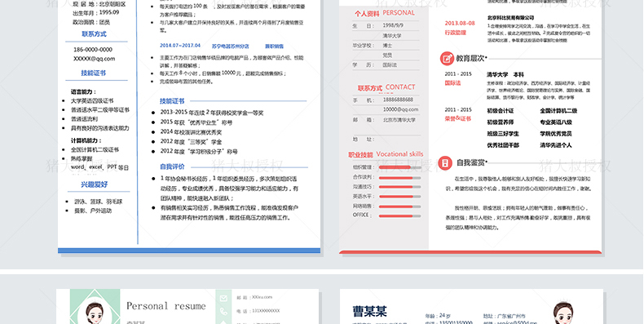Click the 2015年获"优秀毕业生"称号 line
This screenshot has height=324, width=644.
(196, 122)
